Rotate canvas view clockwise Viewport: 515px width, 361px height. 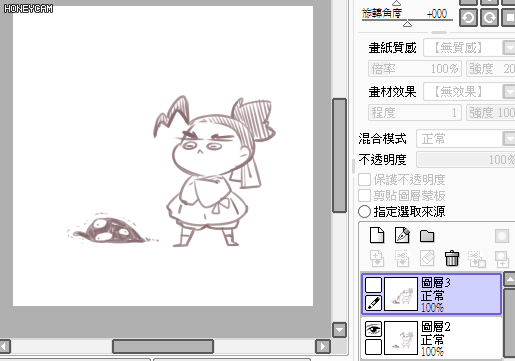pyautogui.click(x=489, y=17)
